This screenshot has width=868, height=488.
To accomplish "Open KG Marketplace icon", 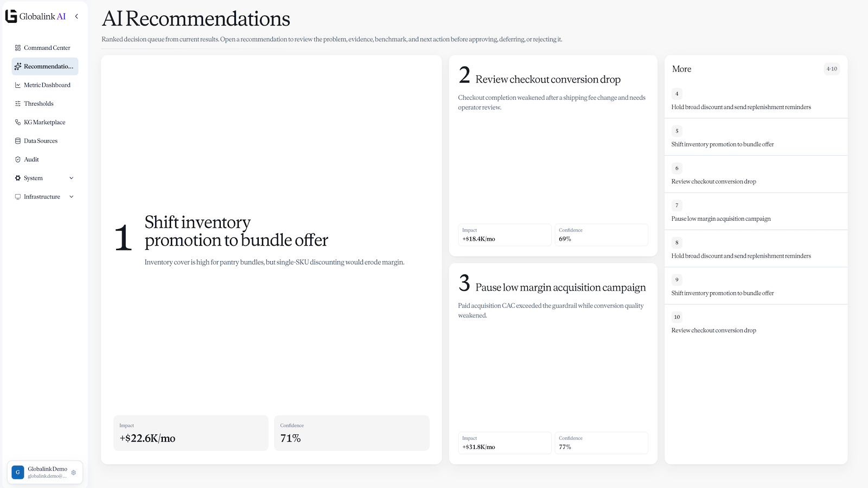I will (18, 122).
